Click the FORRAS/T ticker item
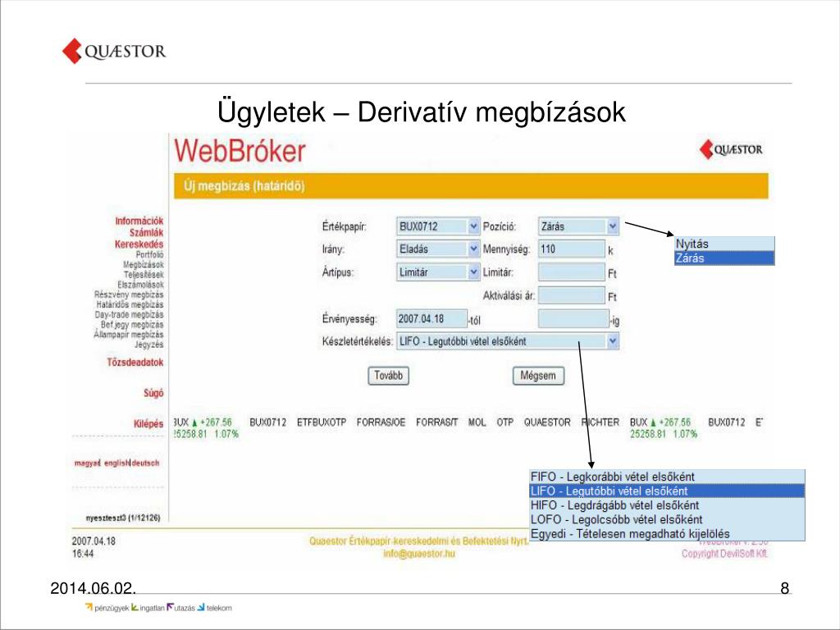Screen dimensions: 840x630 437,422
